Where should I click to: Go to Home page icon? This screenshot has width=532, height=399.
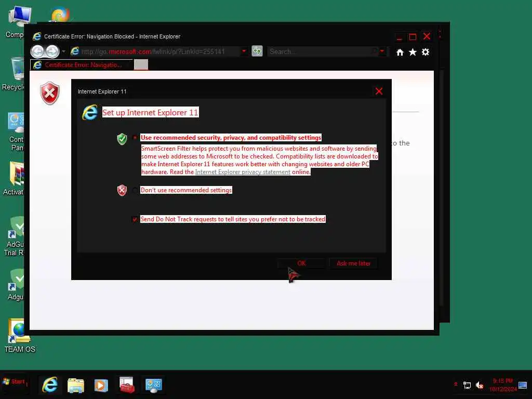(x=400, y=52)
